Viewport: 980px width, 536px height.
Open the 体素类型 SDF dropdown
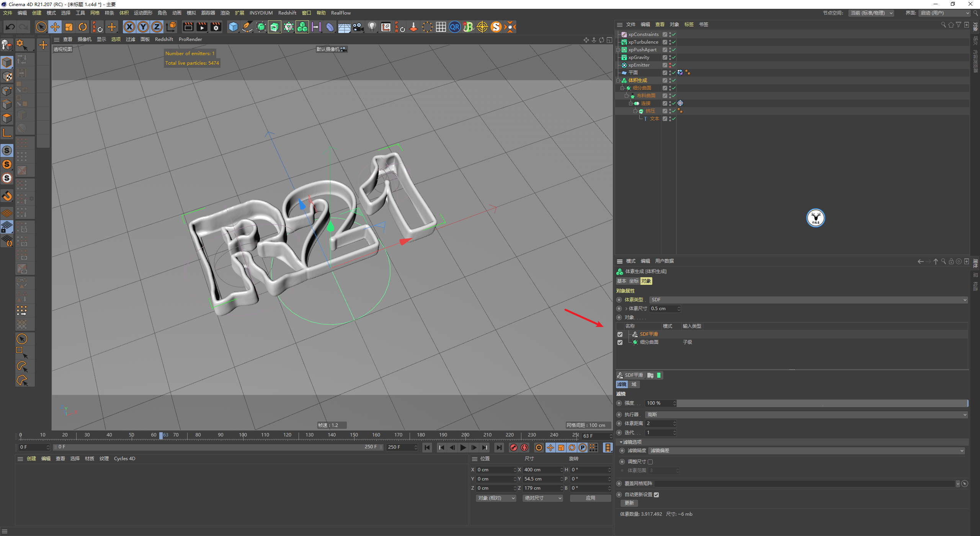808,300
